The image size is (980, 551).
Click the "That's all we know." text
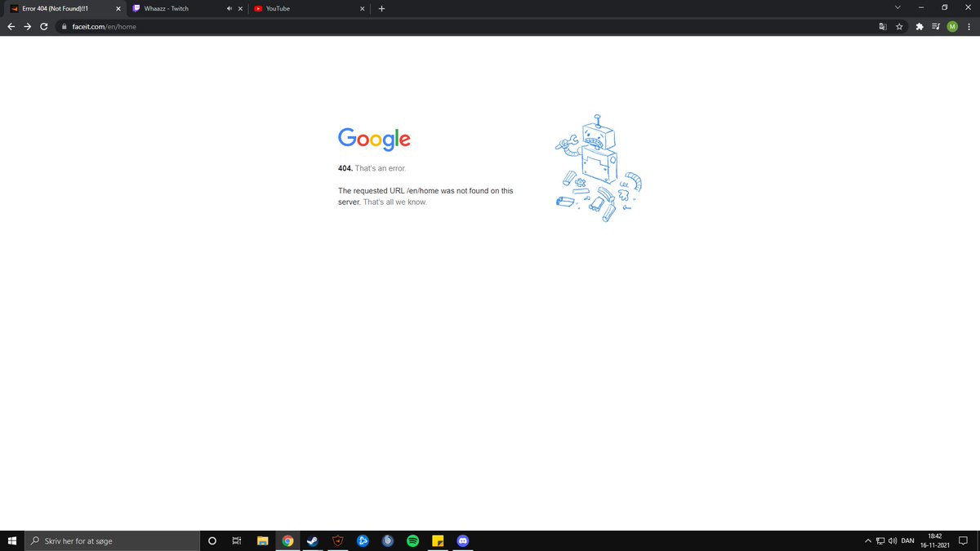(x=395, y=202)
